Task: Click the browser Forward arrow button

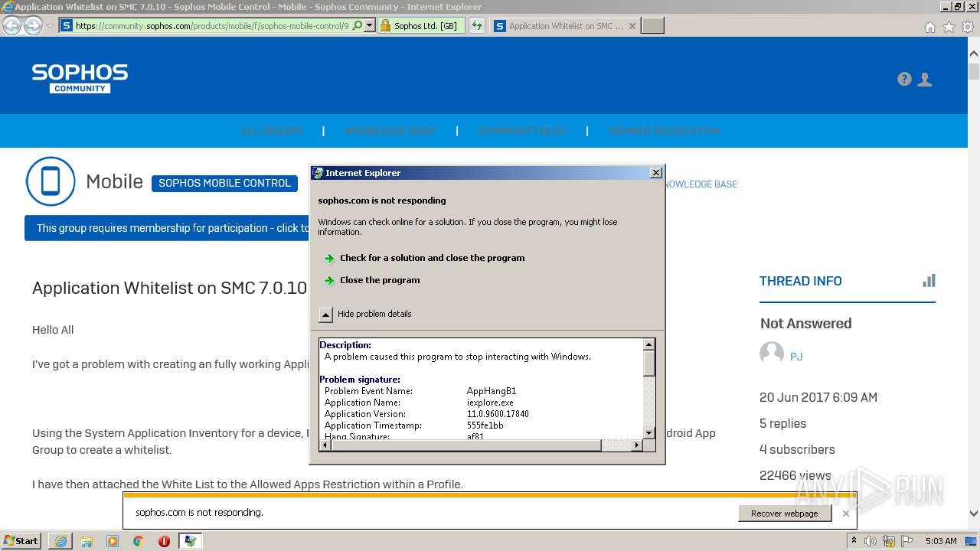Action: click(33, 26)
